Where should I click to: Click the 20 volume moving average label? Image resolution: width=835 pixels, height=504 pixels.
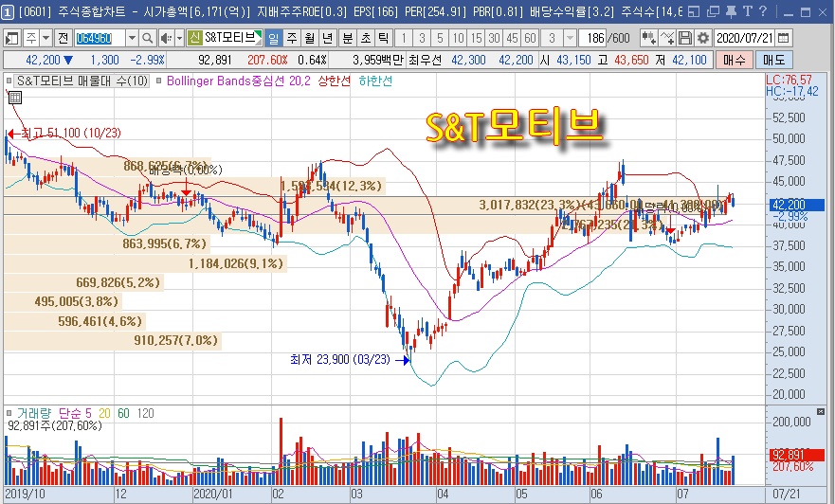coord(104,413)
